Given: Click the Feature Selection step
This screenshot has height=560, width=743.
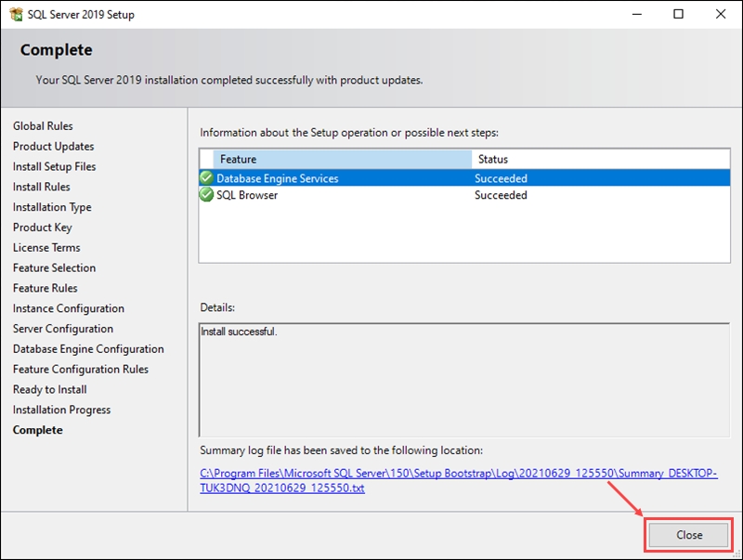Looking at the screenshot, I should click(x=54, y=268).
